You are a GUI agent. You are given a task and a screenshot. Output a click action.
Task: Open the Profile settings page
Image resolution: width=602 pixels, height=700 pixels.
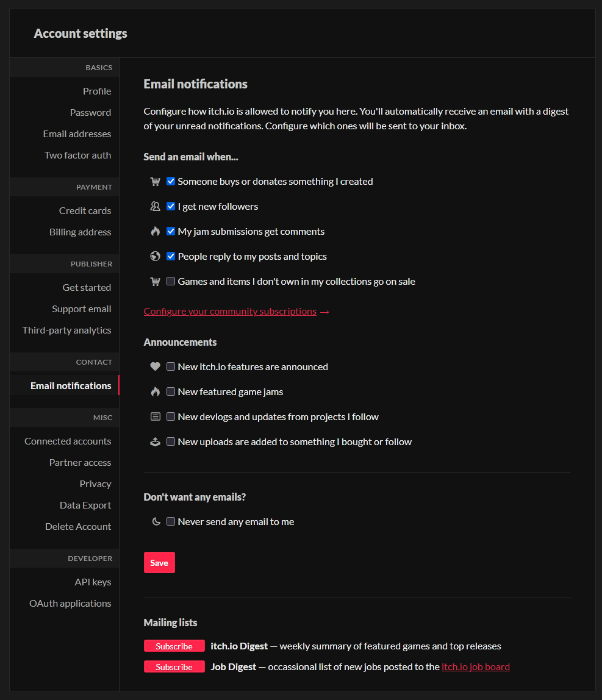[x=97, y=91]
